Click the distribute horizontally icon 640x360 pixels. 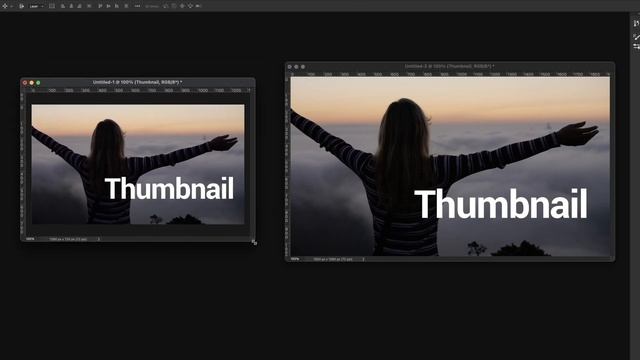click(89, 6)
